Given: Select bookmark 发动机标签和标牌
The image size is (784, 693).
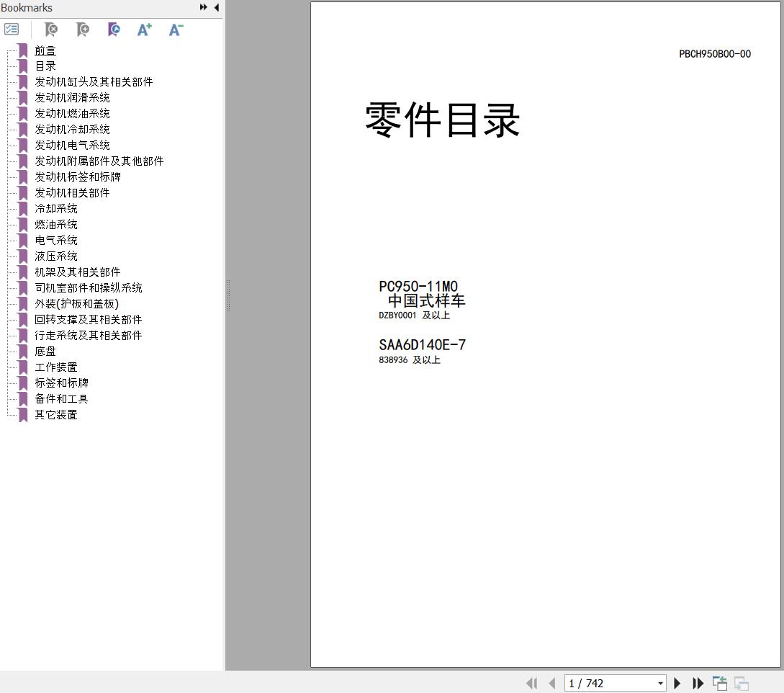Looking at the screenshot, I should (78, 176).
